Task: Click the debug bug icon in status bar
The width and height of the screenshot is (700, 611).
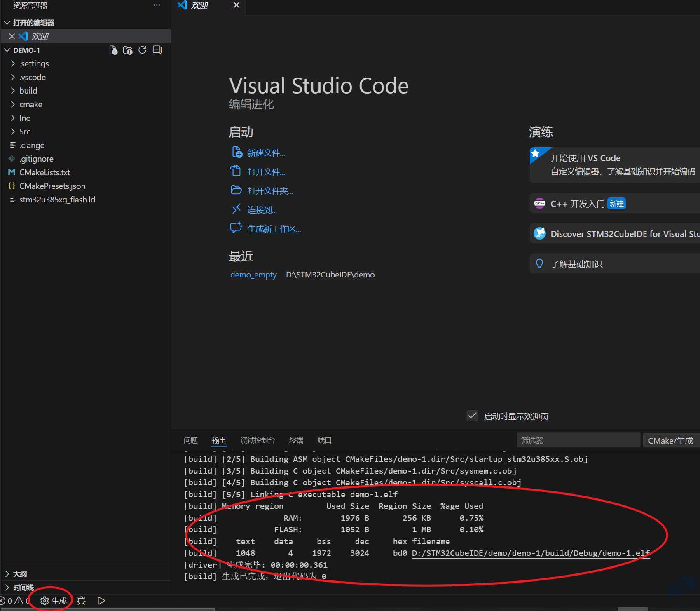Action: tap(82, 601)
